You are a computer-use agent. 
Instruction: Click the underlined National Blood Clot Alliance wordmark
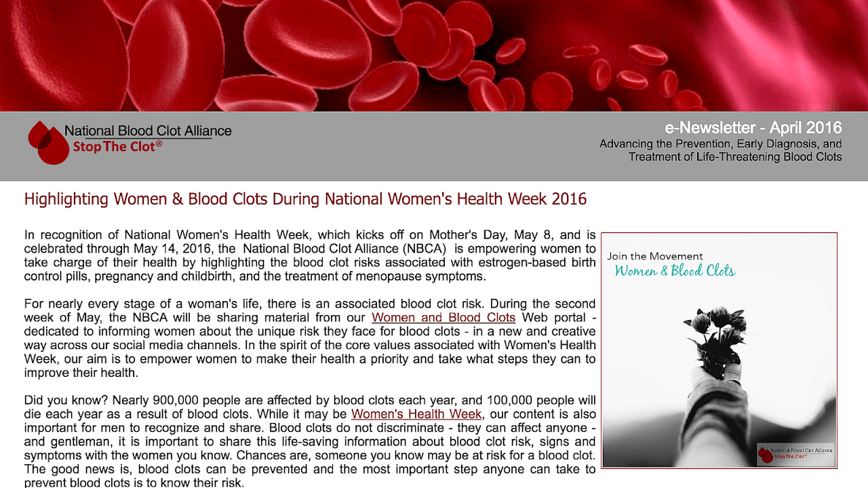point(149,130)
